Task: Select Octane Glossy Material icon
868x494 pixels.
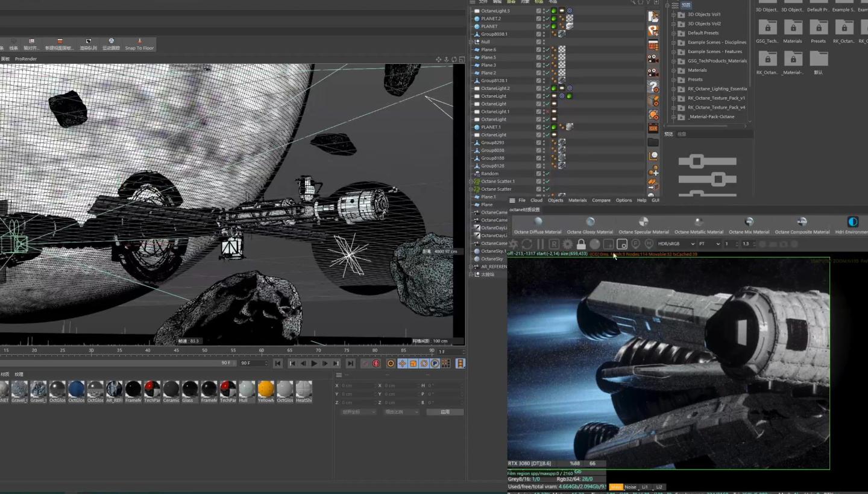Action: click(590, 222)
